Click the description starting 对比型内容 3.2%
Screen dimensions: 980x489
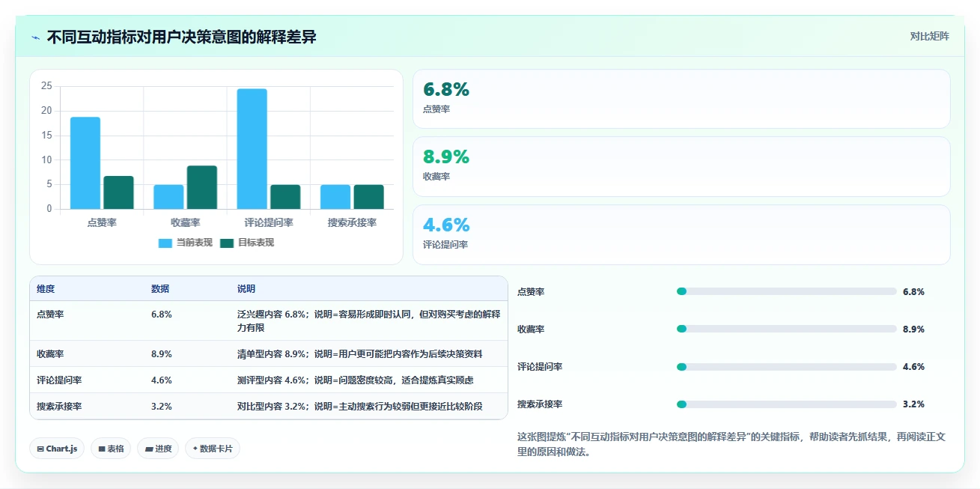point(359,406)
